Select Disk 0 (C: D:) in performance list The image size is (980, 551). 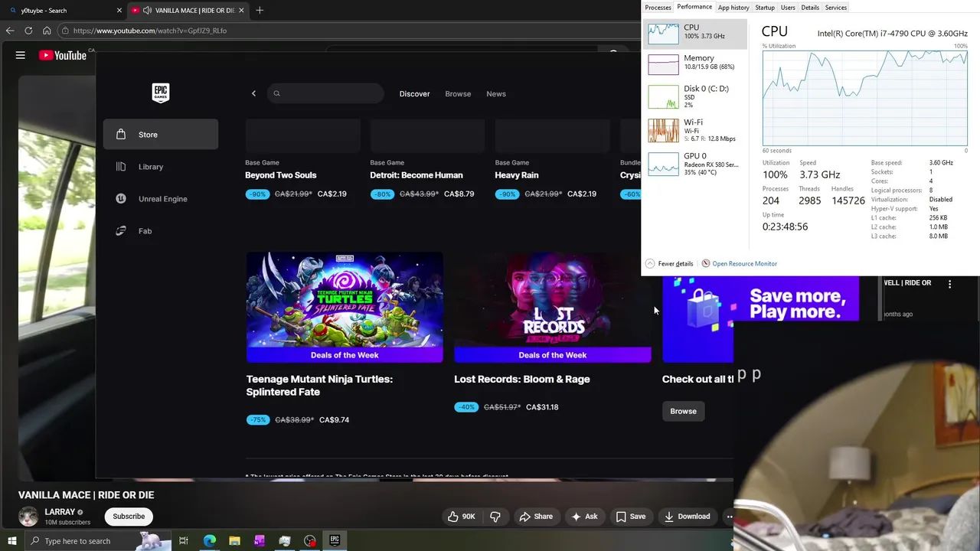(x=694, y=96)
